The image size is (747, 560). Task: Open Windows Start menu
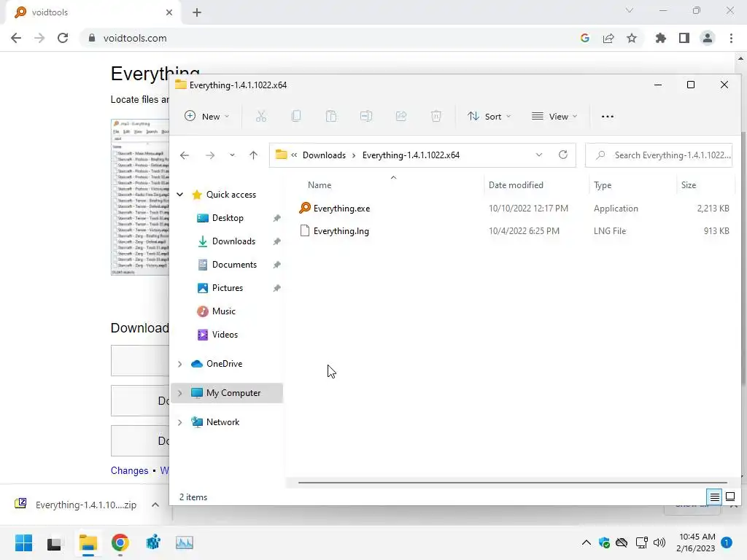(23, 542)
